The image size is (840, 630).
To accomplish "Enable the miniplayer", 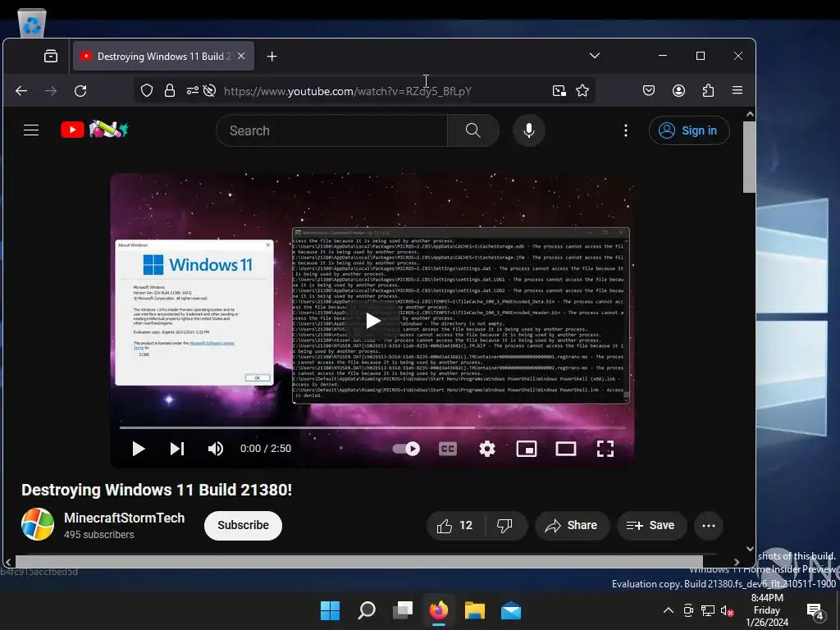I will pos(527,449).
